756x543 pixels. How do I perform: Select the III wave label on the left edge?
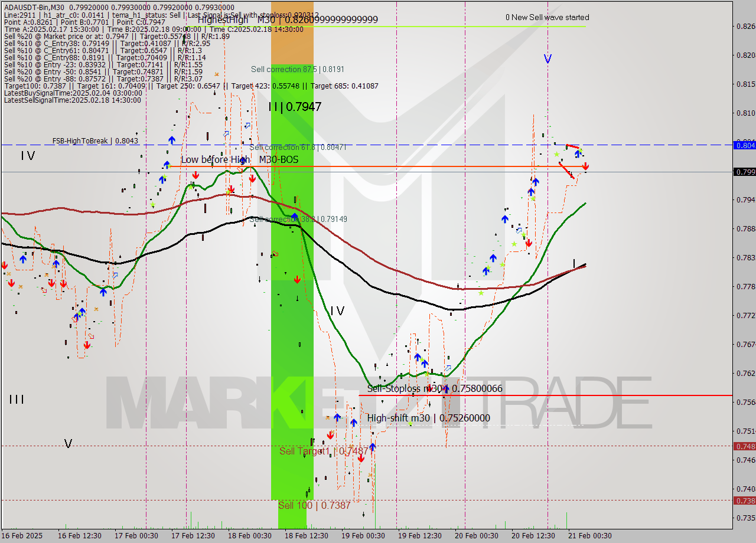(17, 400)
